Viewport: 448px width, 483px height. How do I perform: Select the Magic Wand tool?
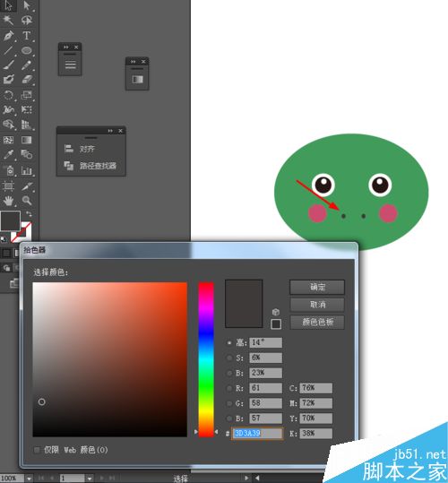point(8,21)
